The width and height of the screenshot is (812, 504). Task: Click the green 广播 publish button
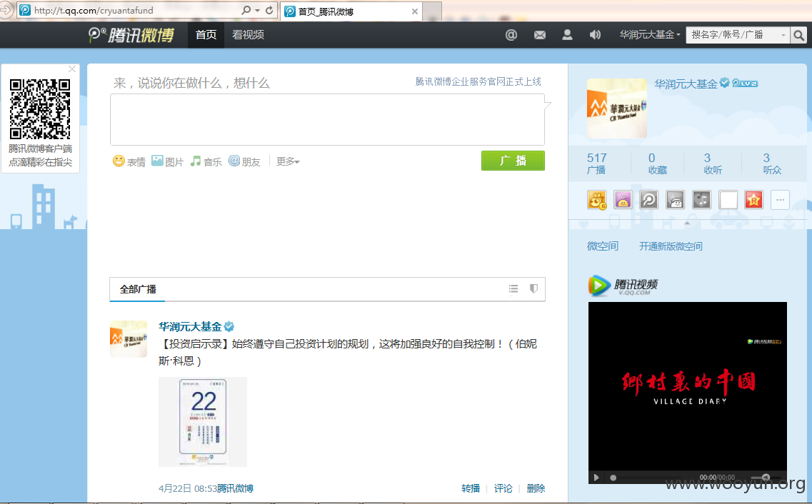click(x=513, y=161)
